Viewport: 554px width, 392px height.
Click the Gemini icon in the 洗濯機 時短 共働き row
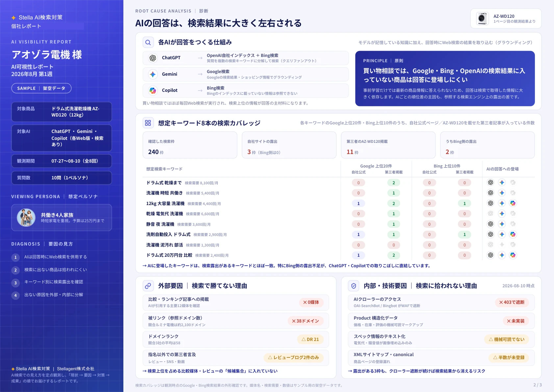pyautogui.click(x=502, y=193)
